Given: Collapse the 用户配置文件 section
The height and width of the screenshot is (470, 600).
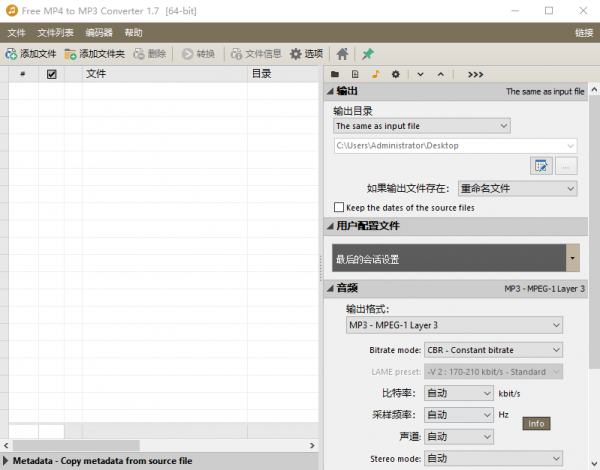Looking at the screenshot, I should 330,226.
